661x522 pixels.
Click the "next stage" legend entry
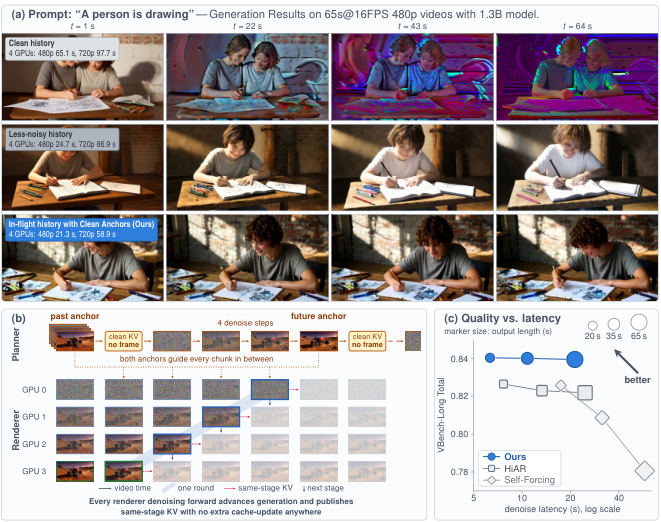point(323,488)
